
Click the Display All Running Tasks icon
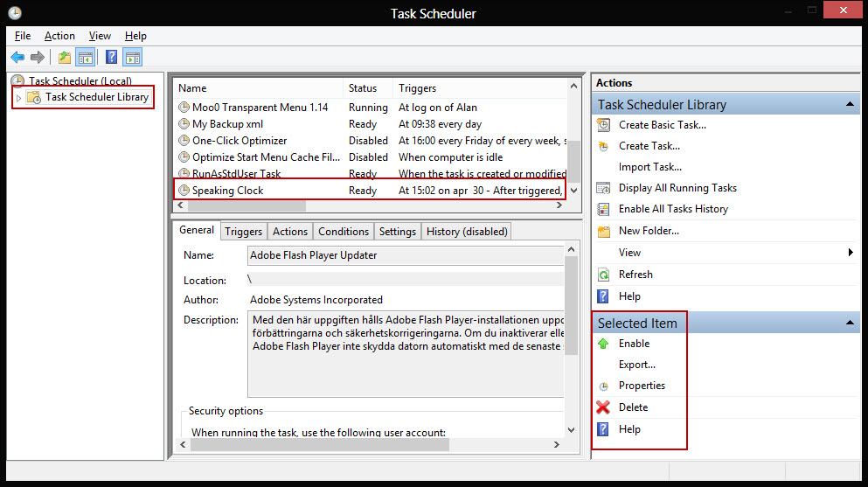point(603,188)
